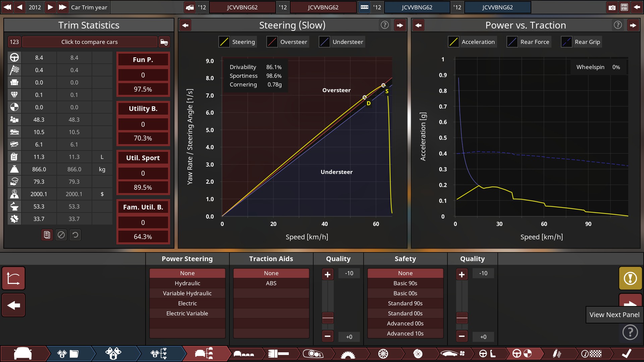644x362 pixels.
Task: Open the tyres wheel tab in bottom bar
Action: (x=383, y=354)
